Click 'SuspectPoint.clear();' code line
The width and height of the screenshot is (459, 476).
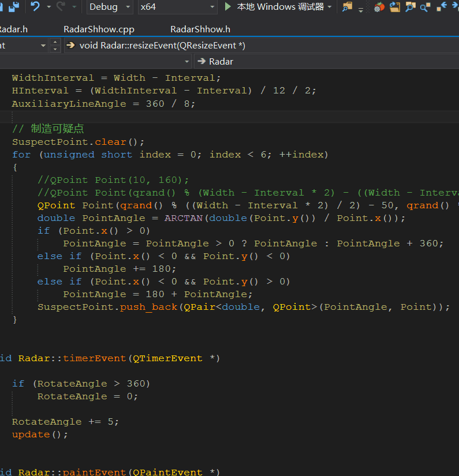78,142
